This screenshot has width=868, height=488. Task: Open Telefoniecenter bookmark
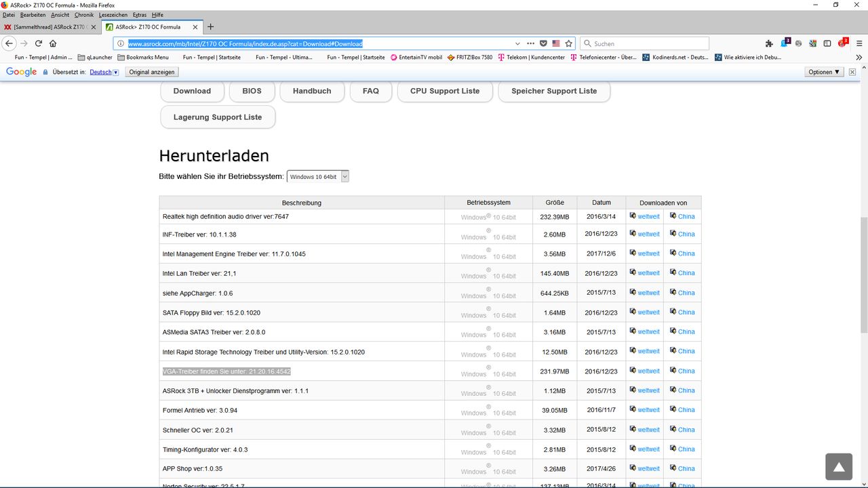604,58
